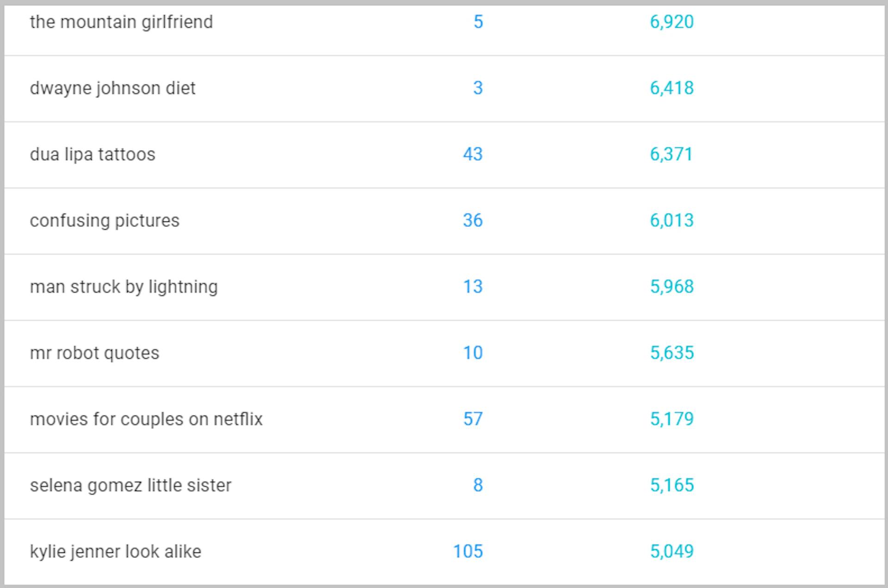888x588 pixels.
Task: Open 'man struck by lightning' keyword row
Action: 123,287
